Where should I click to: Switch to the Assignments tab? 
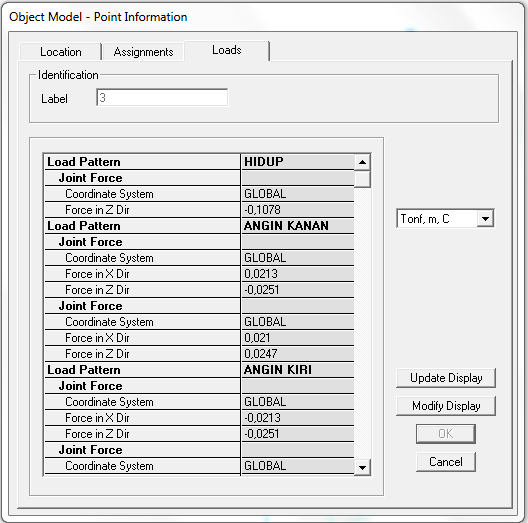pyautogui.click(x=143, y=52)
